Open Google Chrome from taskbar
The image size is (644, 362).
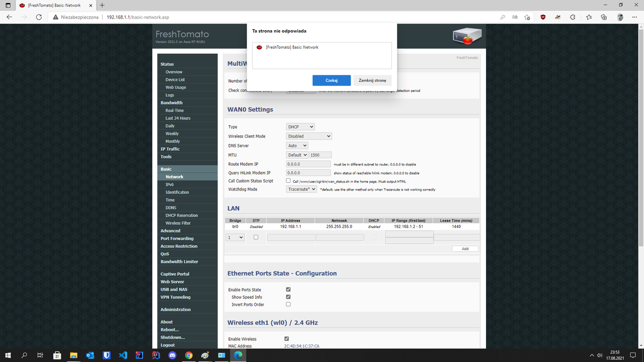coord(189,355)
